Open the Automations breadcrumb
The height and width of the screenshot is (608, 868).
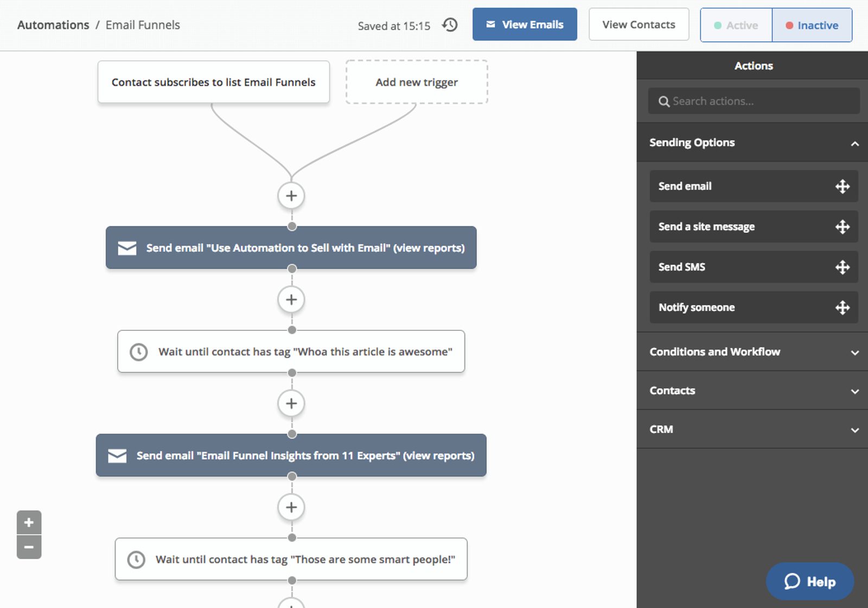[x=53, y=24]
